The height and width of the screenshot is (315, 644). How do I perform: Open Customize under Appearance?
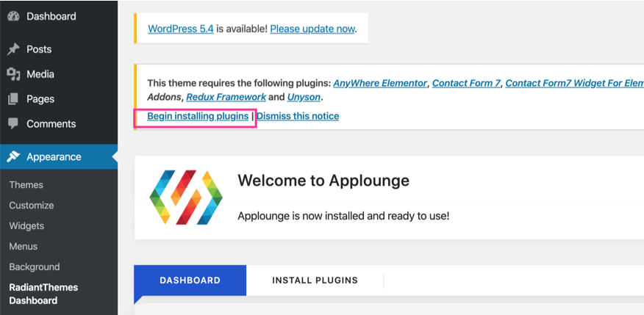[x=32, y=206]
